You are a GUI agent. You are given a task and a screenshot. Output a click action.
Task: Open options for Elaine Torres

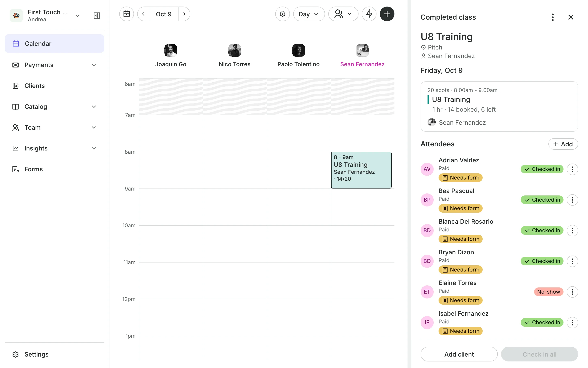coord(572,292)
